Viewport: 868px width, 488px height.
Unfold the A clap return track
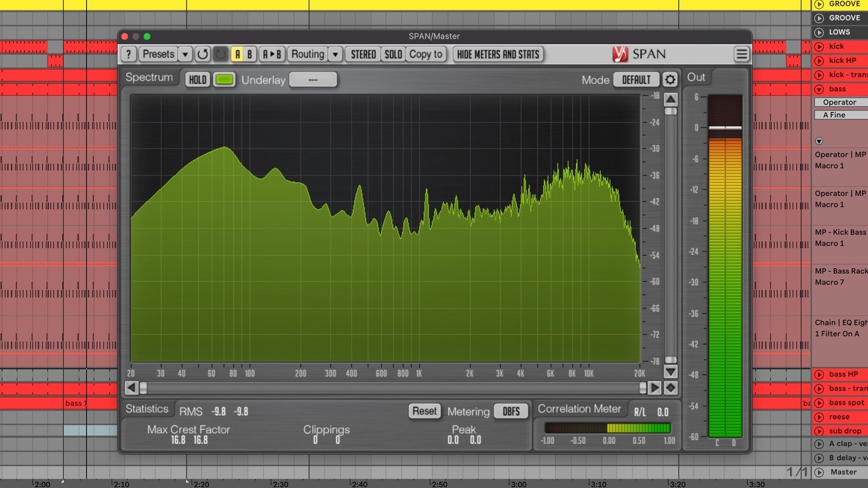tap(819, 444)
